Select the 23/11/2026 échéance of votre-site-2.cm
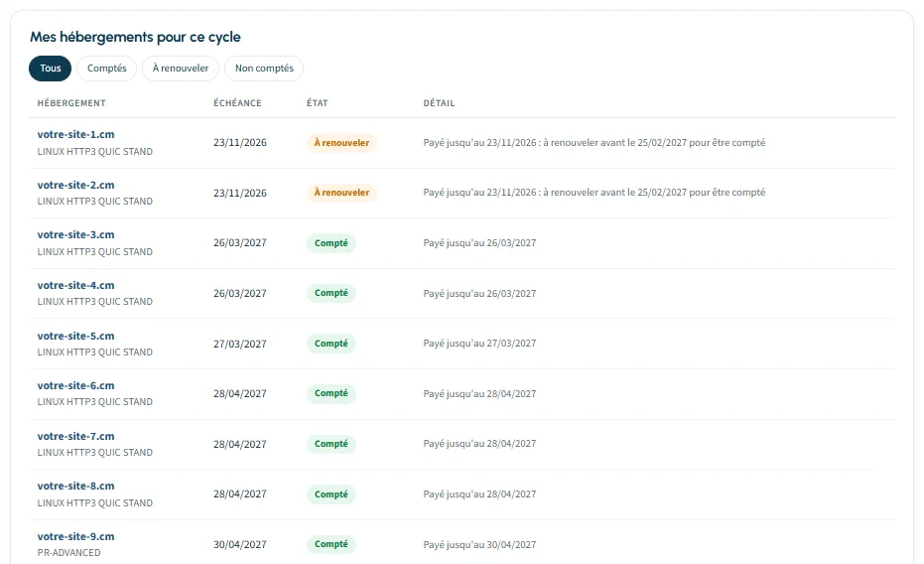This screenshot has height=564, width=924. 240,193
